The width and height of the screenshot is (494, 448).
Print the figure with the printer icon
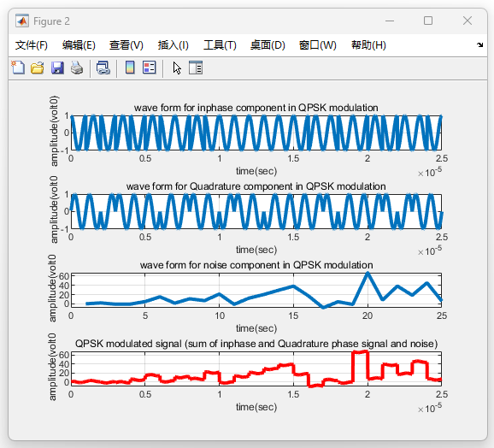click(77, 68)
